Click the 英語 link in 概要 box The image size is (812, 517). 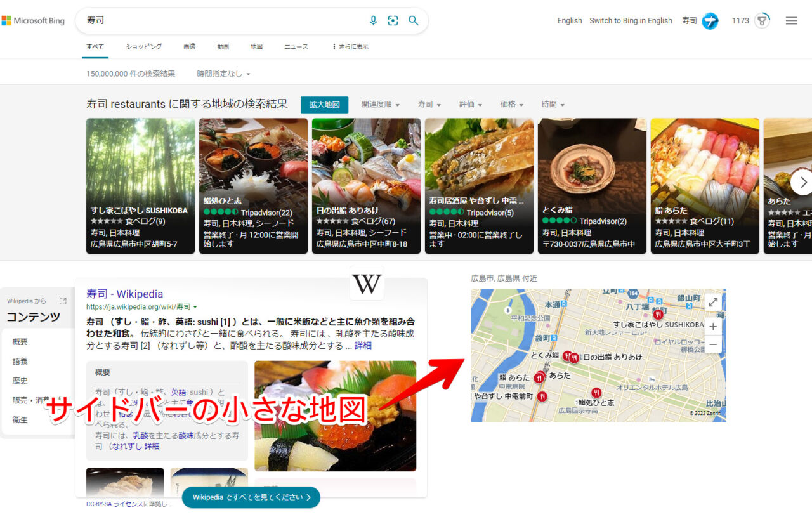(179, 392)
